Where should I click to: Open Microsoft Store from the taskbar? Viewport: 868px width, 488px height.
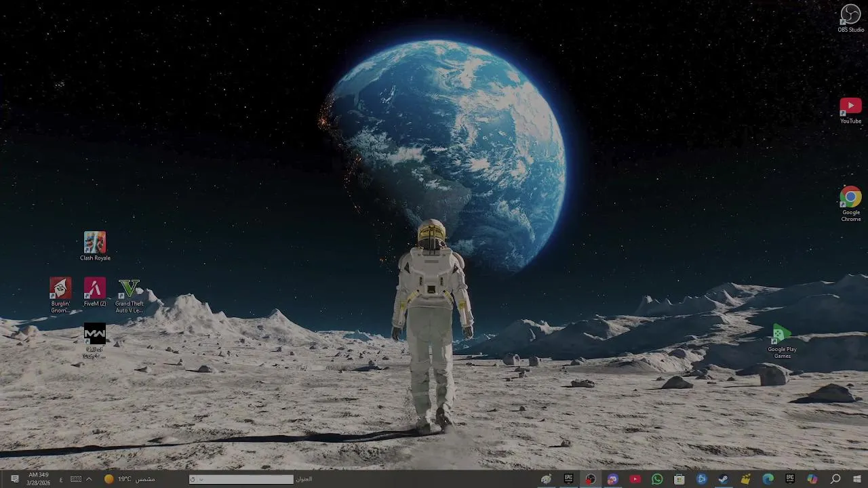679,479
